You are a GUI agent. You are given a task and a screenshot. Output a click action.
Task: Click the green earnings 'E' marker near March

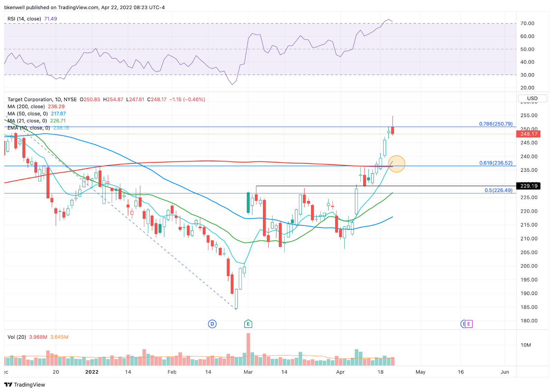[248, 324]
